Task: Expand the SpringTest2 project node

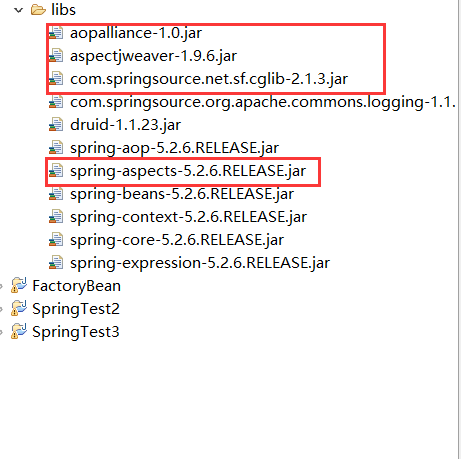Action: pos(1,309)
